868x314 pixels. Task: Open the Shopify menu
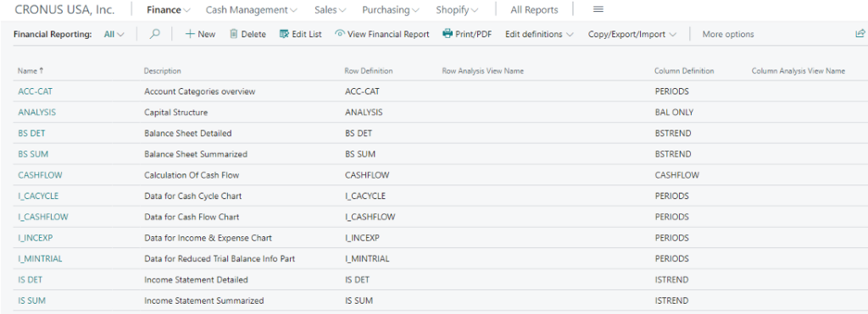(x=457, y=9)
